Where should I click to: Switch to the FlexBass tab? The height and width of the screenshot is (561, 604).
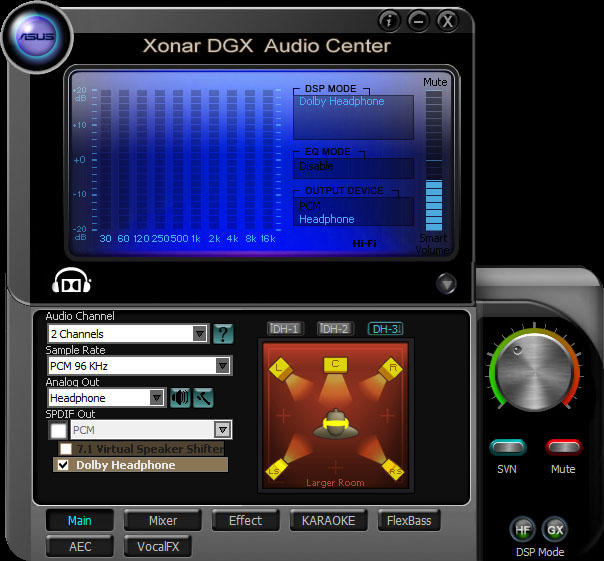(x=409, y=521)
